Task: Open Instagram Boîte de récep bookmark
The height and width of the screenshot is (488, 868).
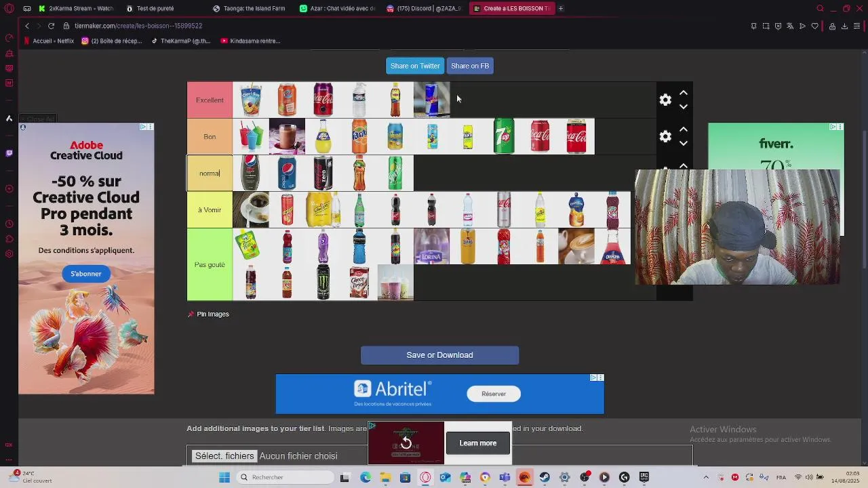Action: pyautogui.click(x=112, y=41)
